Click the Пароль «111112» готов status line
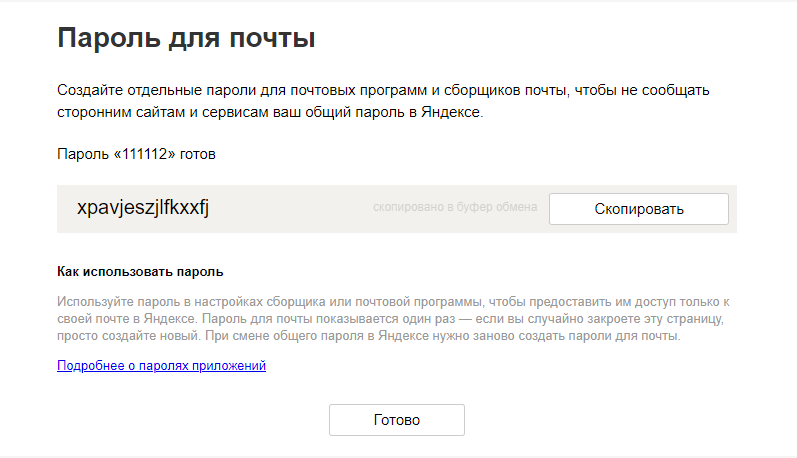 pyautogui.click(x=136, y=155)
